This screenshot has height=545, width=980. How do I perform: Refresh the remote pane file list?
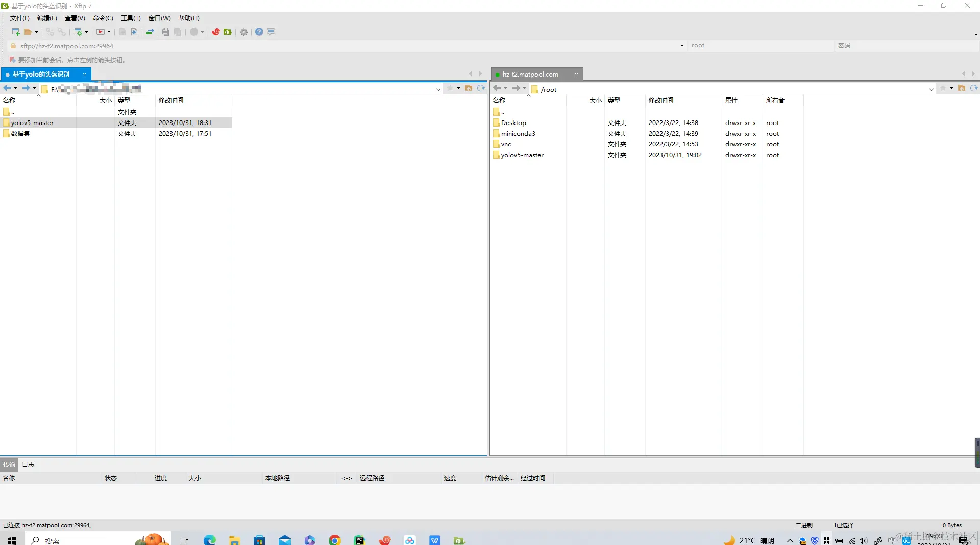click(x=974, y=88)
